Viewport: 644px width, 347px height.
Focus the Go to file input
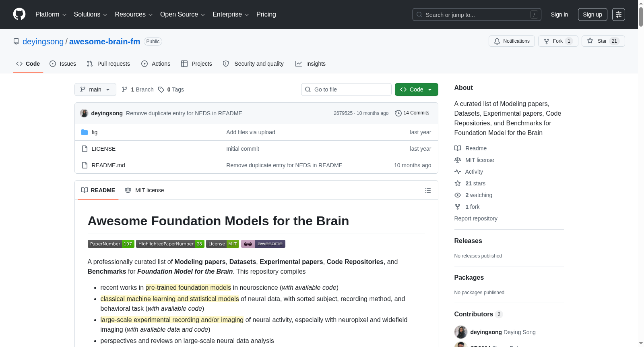click(x=346, y=89)
